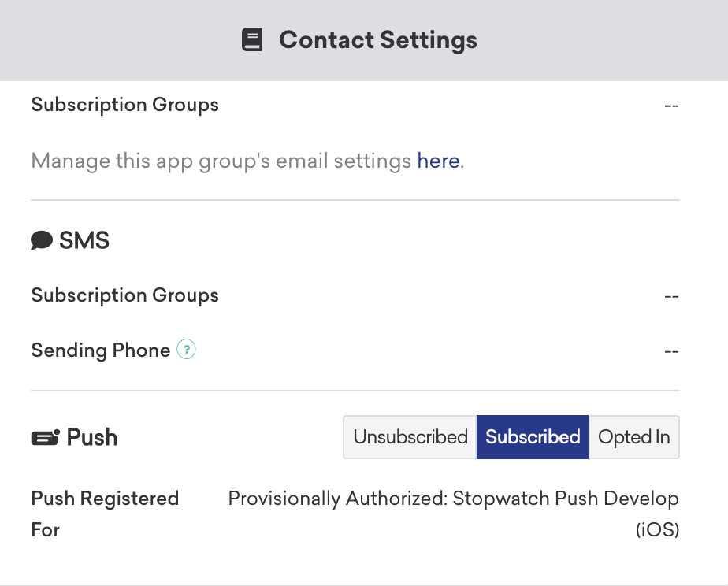Click the Push section heading
This screenshot has height=586, width=728.
coord(92,437)
